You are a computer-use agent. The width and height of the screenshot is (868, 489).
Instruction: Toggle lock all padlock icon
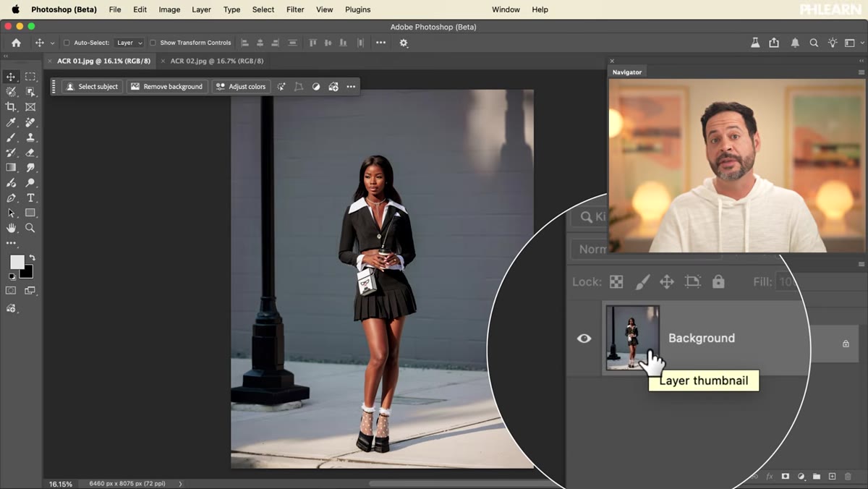(x=718, y=281)
